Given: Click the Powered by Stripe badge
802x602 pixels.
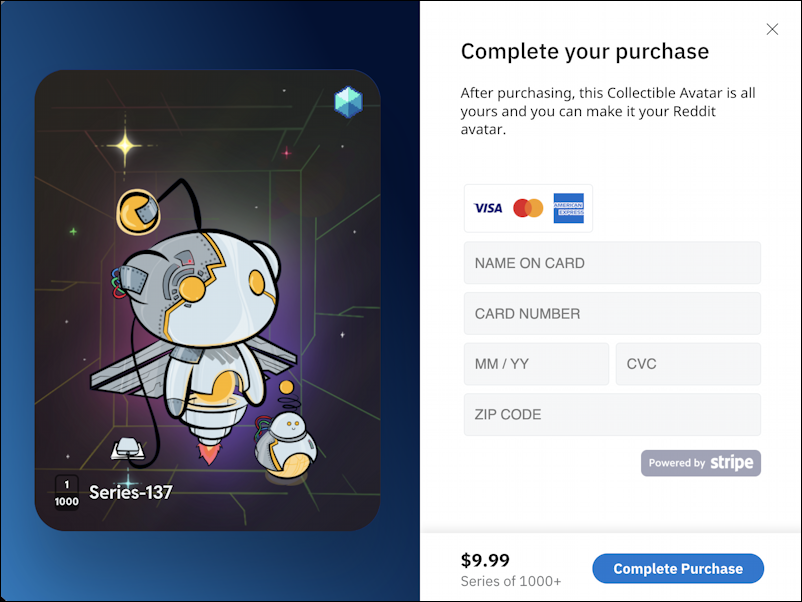Looking at the screenshot, I should 701,463.
